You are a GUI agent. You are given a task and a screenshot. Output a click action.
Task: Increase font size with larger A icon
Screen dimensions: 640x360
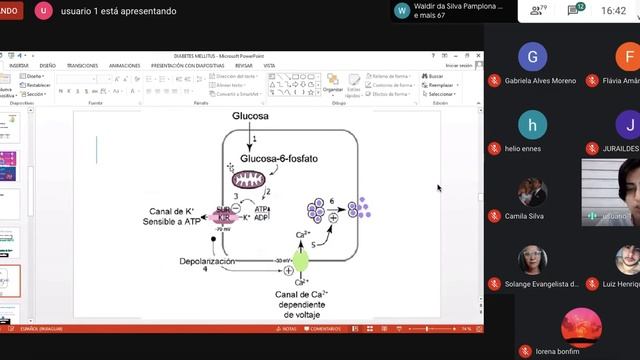coord(117,79)
